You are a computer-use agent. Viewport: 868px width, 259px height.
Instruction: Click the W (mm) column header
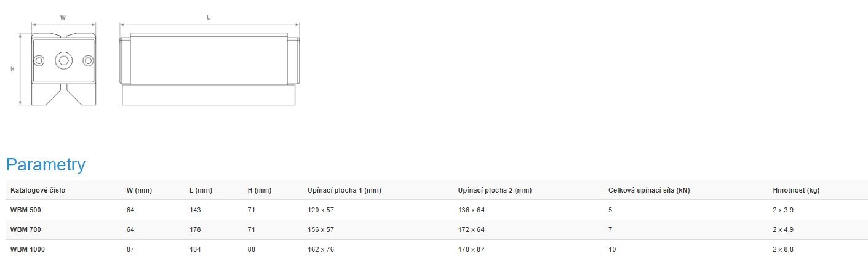point(139,191)
